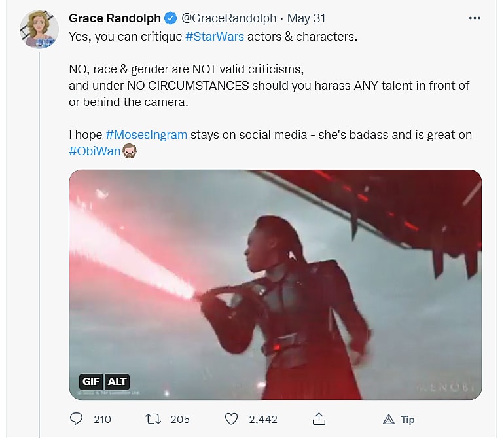
Task: Open Grace Randolph's profile avatar
Action: point(39,29)
